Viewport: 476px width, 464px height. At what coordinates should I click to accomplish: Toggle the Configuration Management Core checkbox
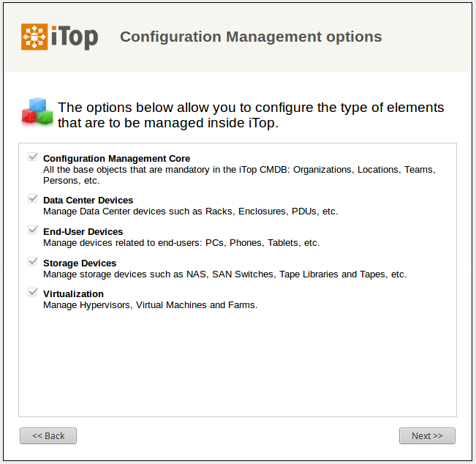tap(32, 157)
